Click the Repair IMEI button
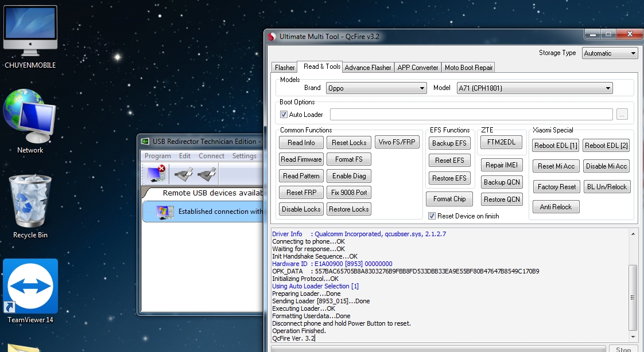Image resolution: width=644 pixels, height=352 pixels. coord(502,165)
